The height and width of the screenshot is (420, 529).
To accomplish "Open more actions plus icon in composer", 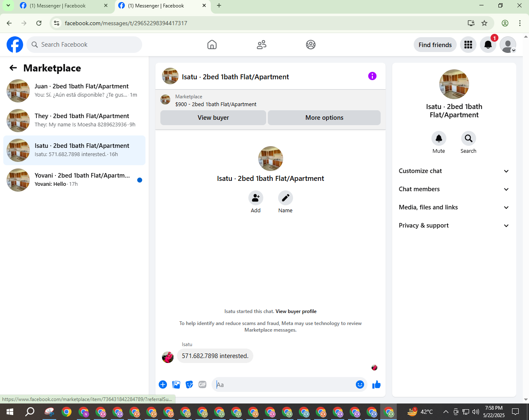I will click(x=163, y=384).
